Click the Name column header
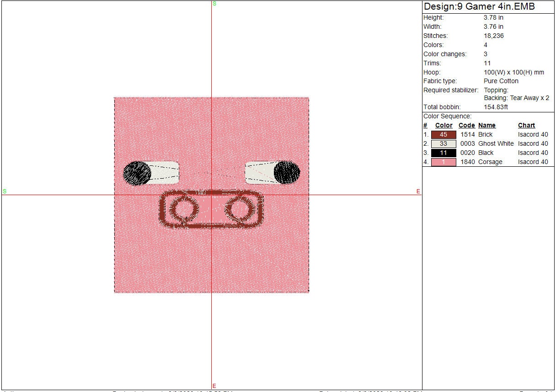The height and width of the screenshot is (392, 556). click(x=486, y=126)
